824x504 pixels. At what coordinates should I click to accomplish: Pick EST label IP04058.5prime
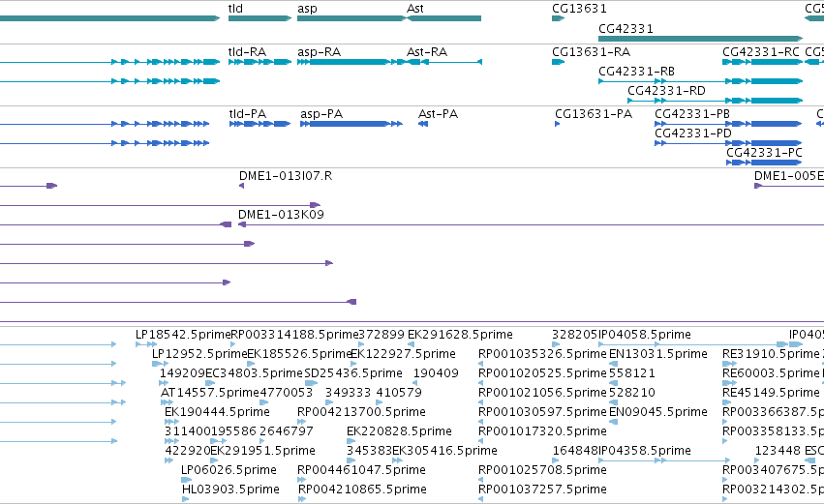pyautogui.click(x=645, y=335)
